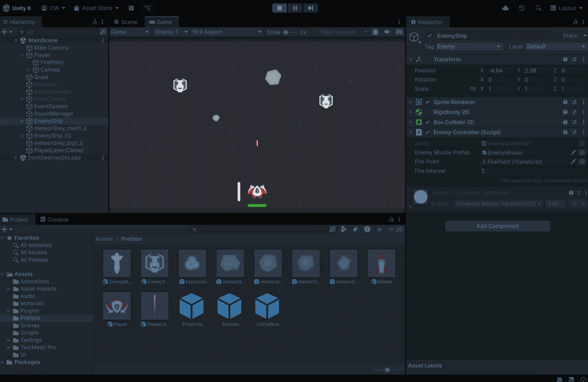Select the Explosion prefab thumbnail
Screen dimensions: 588x382
(x=192, y=263)
